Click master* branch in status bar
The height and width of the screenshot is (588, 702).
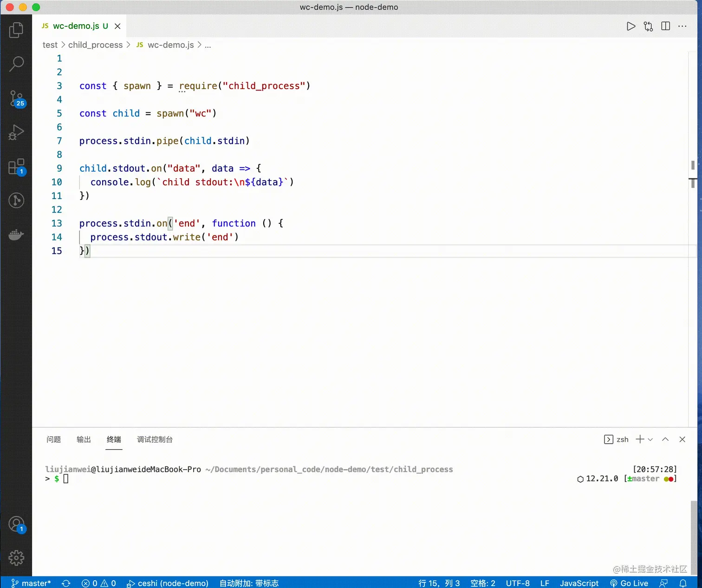(31, 583)
